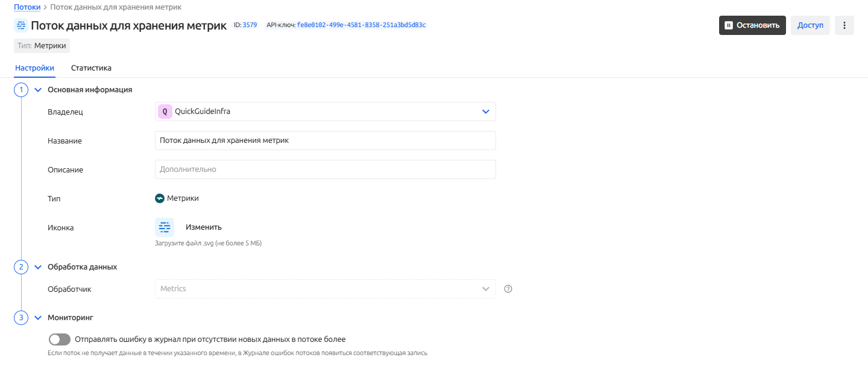Image resolution: width=868 pixels, height=369 pixels.
Task: Switch to the Статистика tab
Action: pos(91,68)
